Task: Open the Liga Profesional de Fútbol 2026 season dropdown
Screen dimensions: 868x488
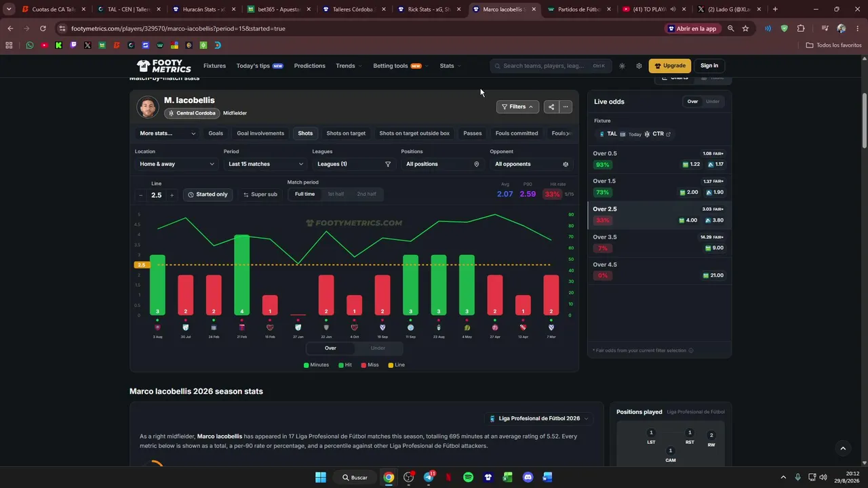Action: [540, 419]
